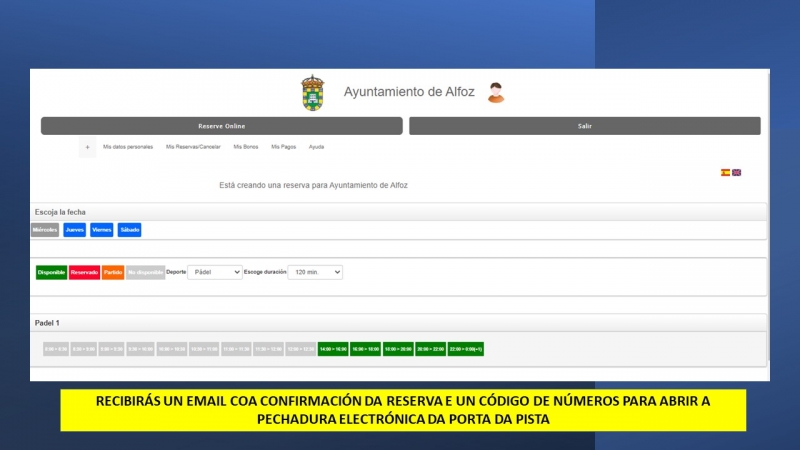Click the plus icon in the menu

[87, 147]
